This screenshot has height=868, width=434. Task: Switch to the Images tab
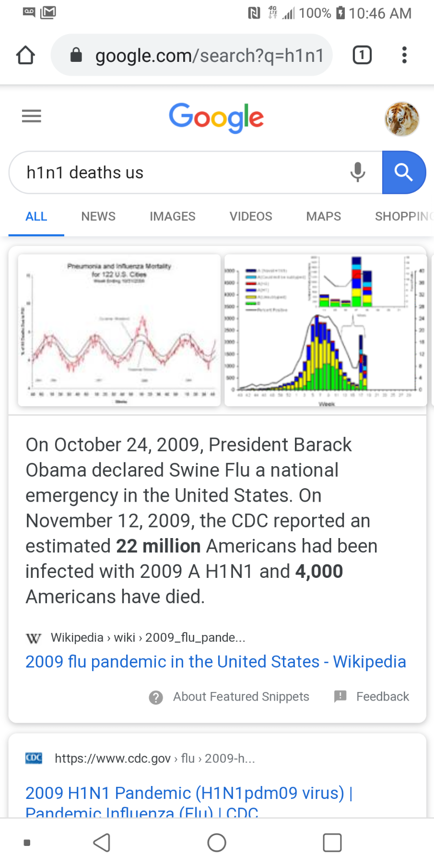172,217
